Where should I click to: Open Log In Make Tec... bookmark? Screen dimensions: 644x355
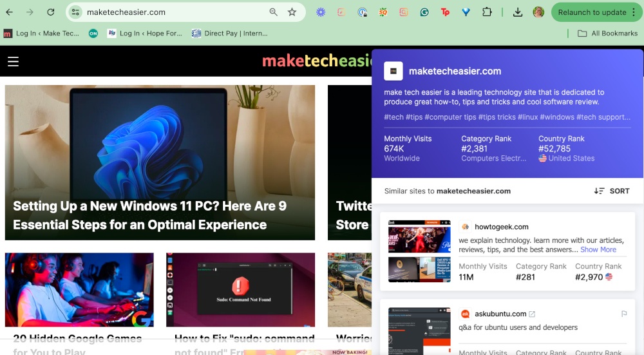click(x=41, y=34)
